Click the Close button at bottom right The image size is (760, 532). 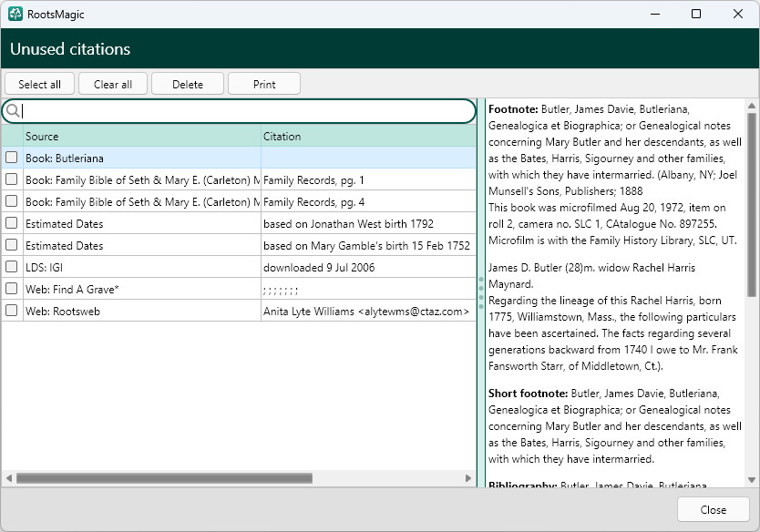[x=713, y=509]
